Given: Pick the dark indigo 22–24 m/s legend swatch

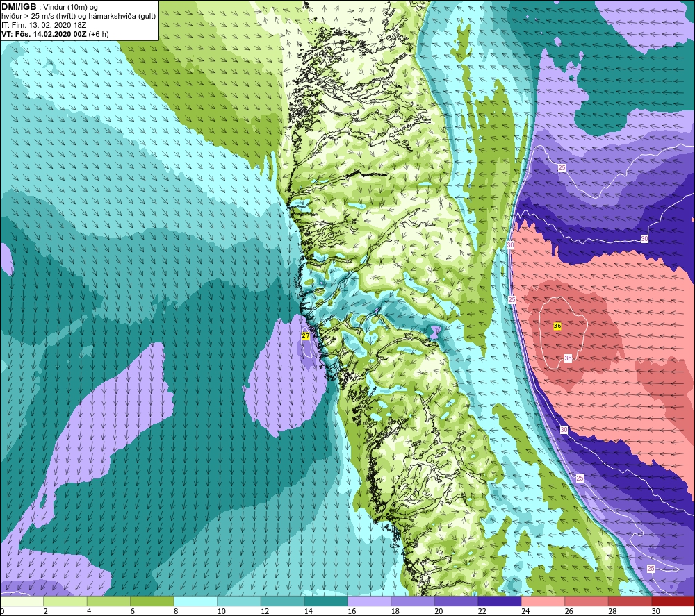Looking at the screenshot, I should pos(500,601).
